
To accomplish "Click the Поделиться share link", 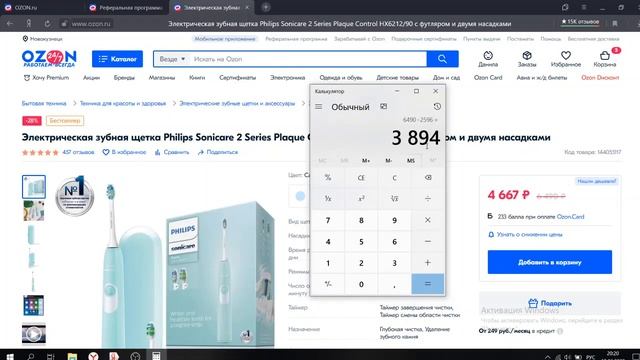I will tap(218, 152).
